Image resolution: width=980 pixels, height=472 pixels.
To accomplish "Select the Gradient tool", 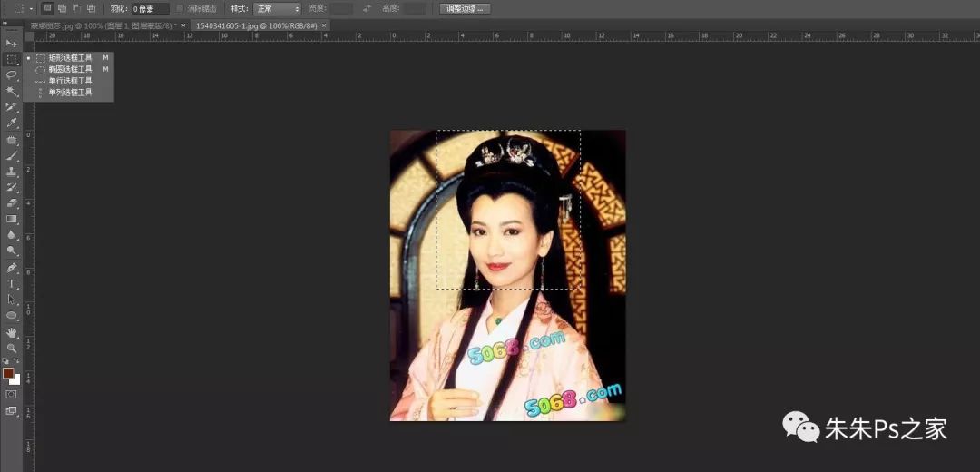I will click(11, 219).
